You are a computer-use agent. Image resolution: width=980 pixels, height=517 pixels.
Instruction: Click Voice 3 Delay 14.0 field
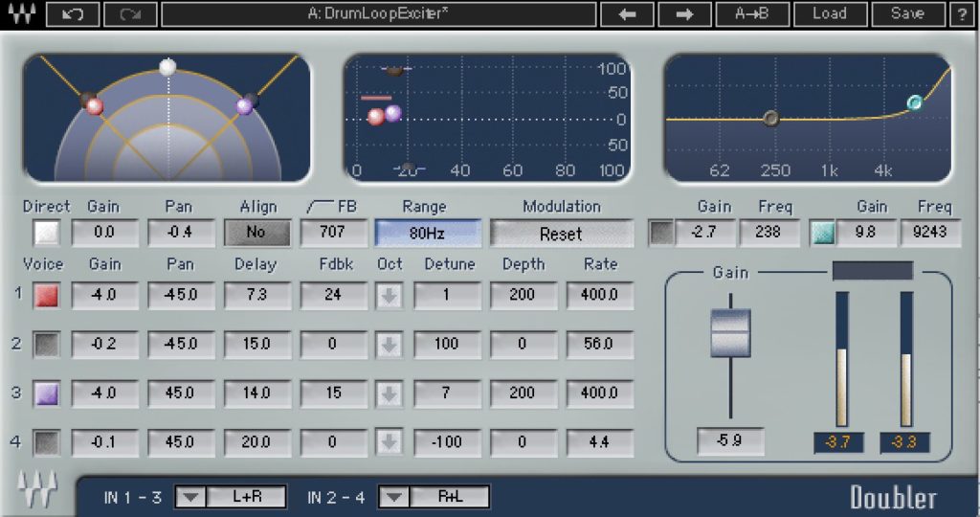(256, 393)
